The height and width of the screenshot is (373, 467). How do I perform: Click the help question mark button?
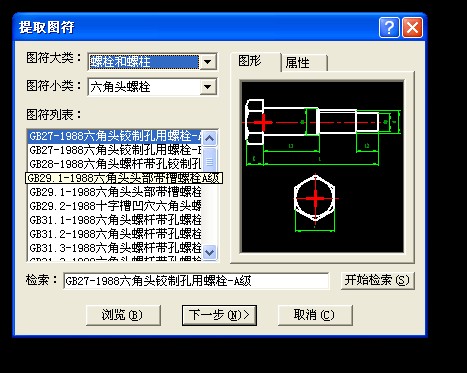[389, 28]
